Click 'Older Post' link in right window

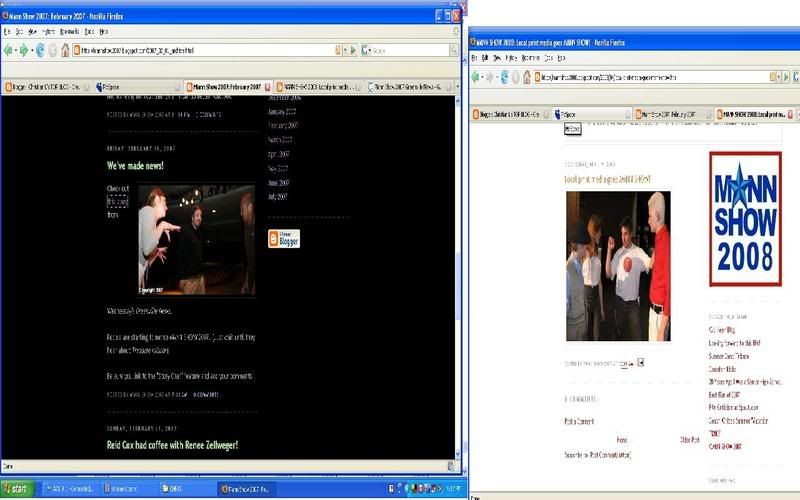point(689,440)
